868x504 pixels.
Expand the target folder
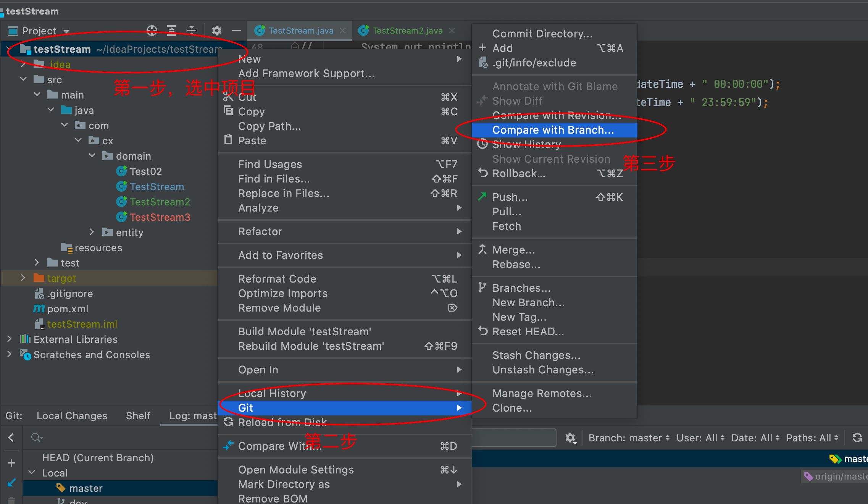(23, 278)
